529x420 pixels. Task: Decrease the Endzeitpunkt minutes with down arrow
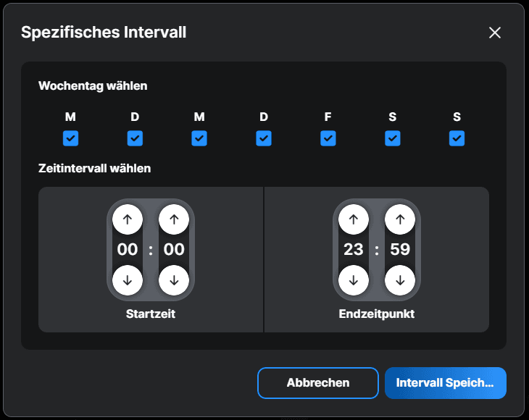[400, 280]
